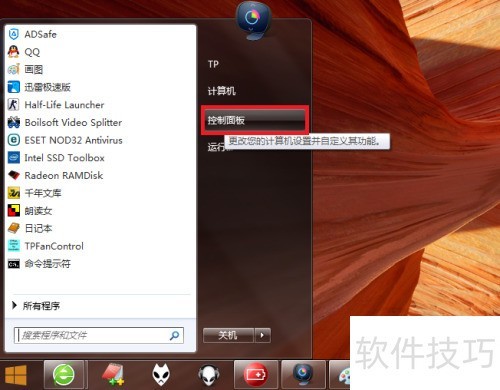
Task: Click the search magnifier icon
Action: pos(174,335)
